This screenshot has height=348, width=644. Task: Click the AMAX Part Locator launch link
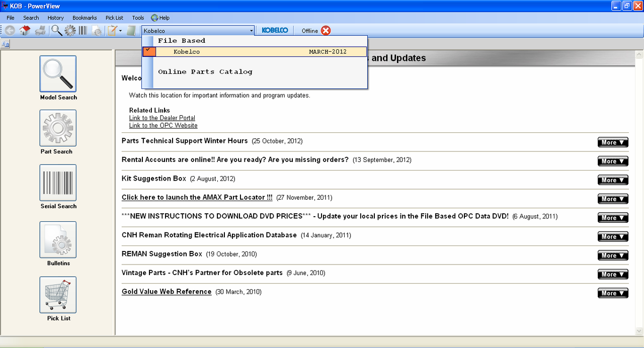[197, 198]
